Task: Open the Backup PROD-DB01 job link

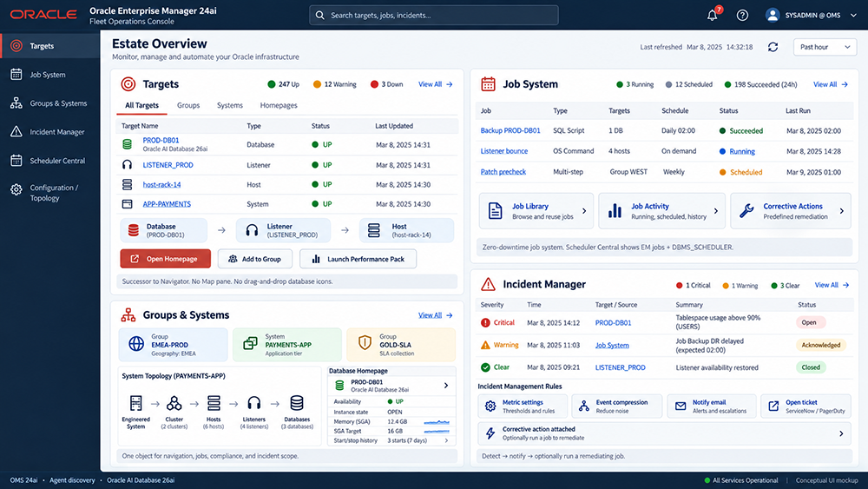Action: (x=510, y=130)
